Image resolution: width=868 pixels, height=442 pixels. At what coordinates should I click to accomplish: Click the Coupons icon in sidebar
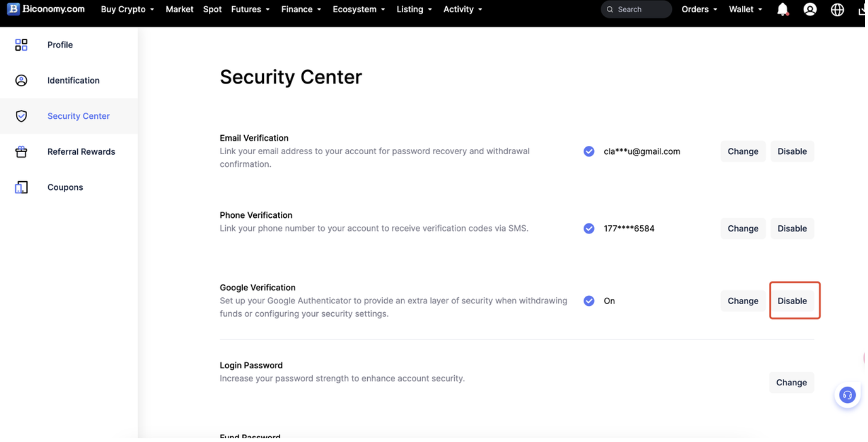(21, 188)
